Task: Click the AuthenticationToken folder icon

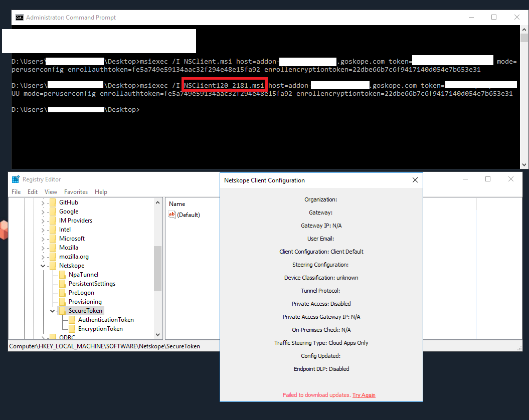Action: (72, 320)
